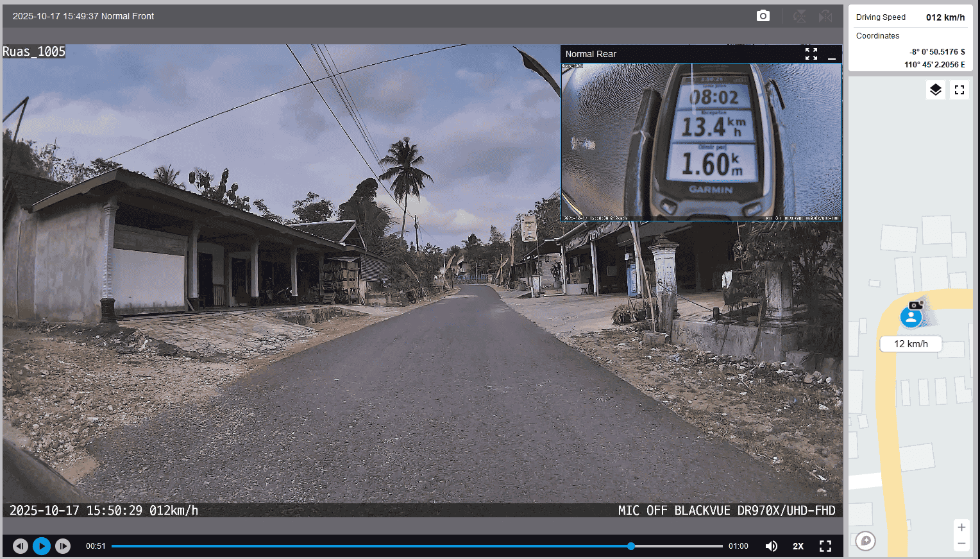The width and height of the screenshot is (980, 559).
Task: Capture a snapshot with the camera icon
Action: (763, 16)
